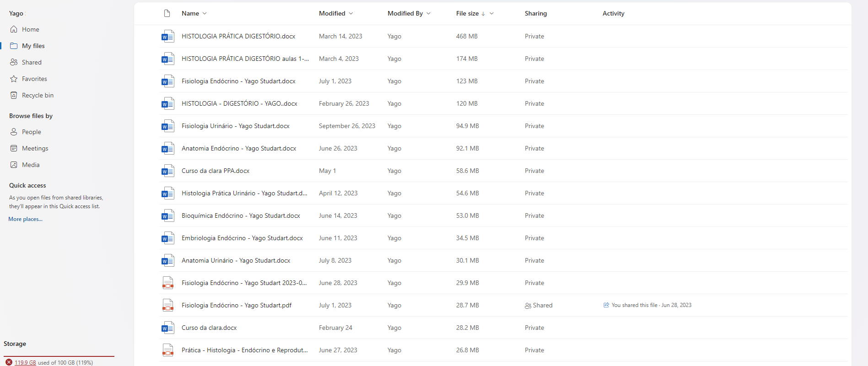
Task: Click the file type column header icon
Action: pyautogui.click(x=167, y=13)
